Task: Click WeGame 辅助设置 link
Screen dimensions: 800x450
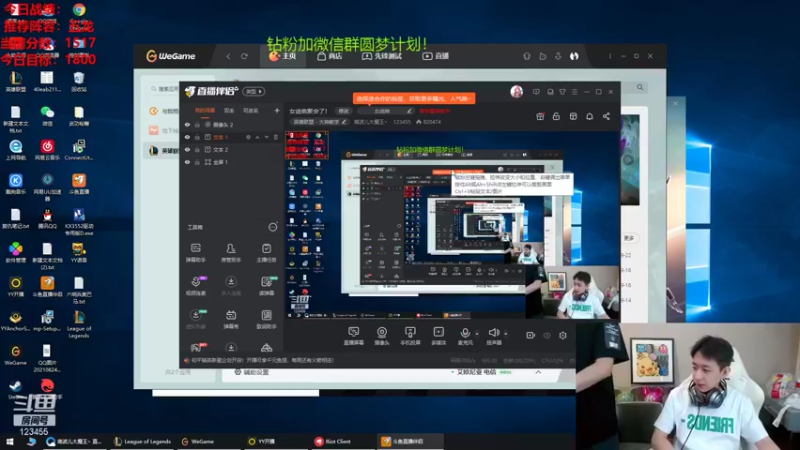Action: tap(251, 372)
